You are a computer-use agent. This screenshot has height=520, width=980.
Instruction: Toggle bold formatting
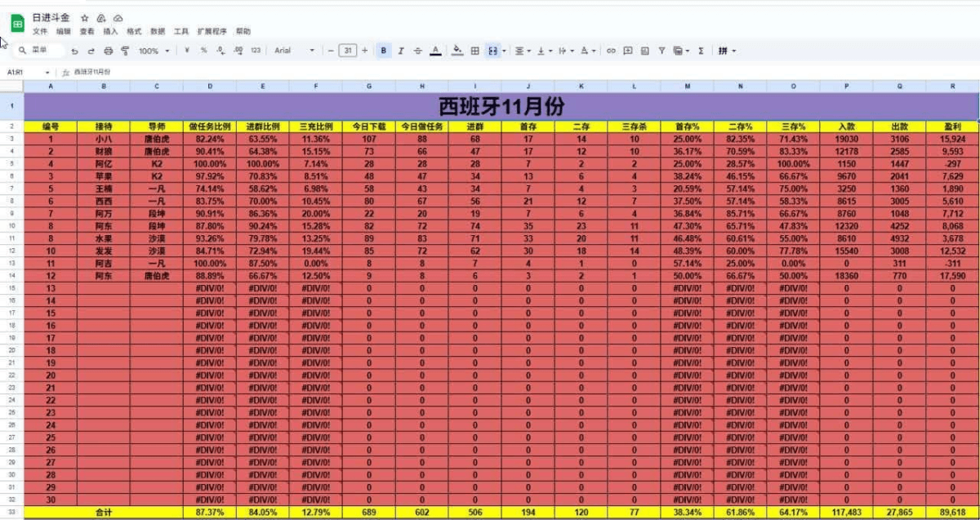coord(384,51)
